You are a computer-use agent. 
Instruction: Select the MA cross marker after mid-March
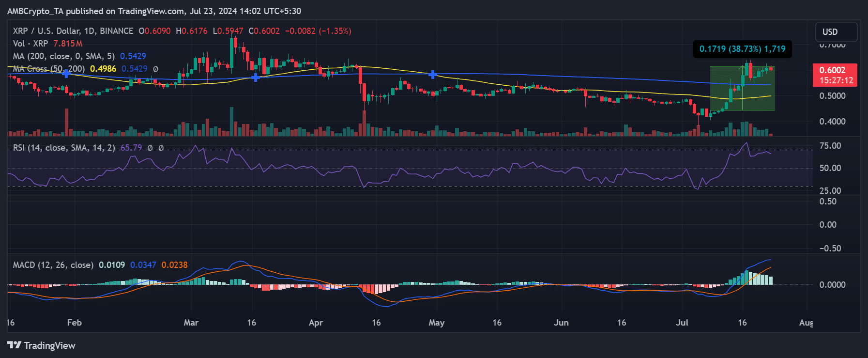coord(256,77)
